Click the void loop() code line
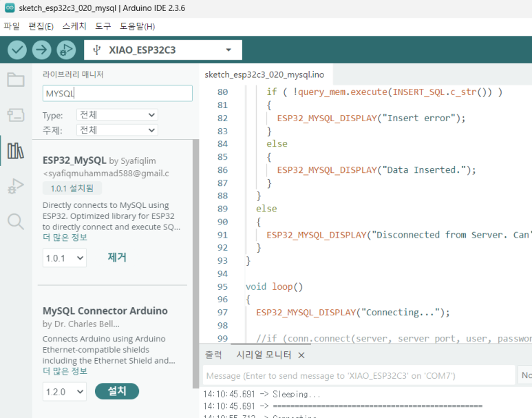The image size is (532, 418). tap(274, 287)
